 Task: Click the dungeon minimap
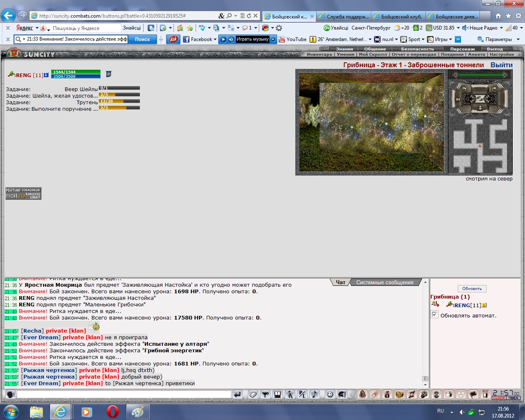(x=480, y=146)
